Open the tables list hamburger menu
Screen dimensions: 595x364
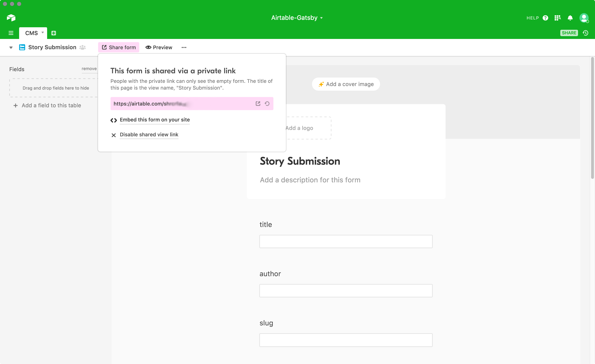point(11,33)
